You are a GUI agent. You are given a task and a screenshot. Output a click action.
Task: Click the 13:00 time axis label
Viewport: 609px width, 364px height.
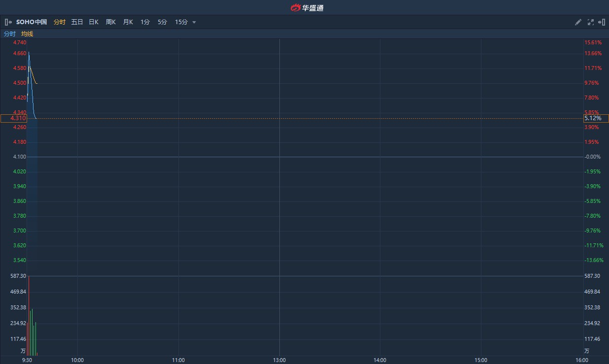pyautogui.click(x=279, y=360)
